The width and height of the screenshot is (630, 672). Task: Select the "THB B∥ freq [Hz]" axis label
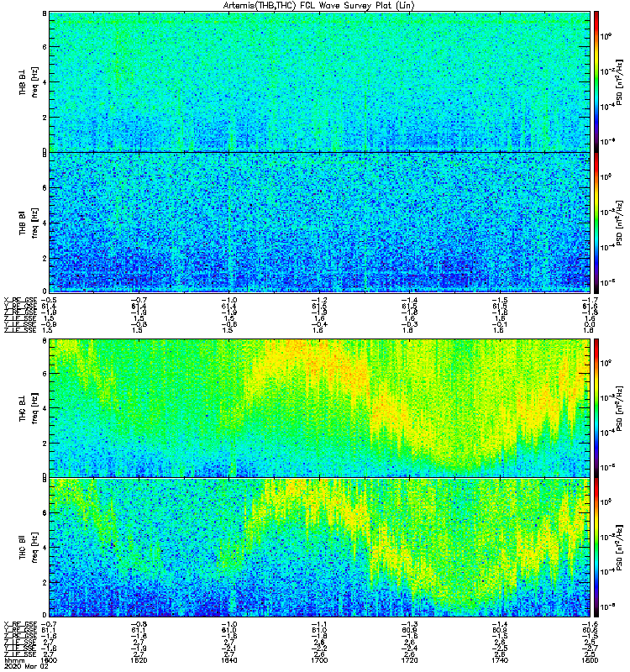pyautogui.click(x=29, y=223)
